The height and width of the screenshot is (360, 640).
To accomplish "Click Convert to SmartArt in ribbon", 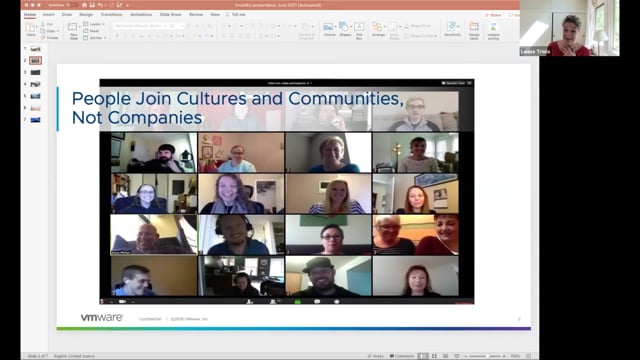I will pos(307,30).
